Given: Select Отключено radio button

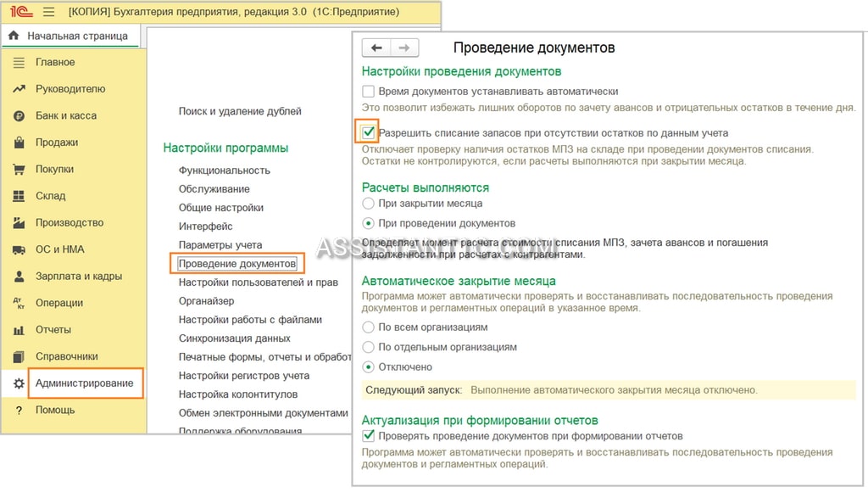Looking at the screenshot, I should click(x=368, y=367).
